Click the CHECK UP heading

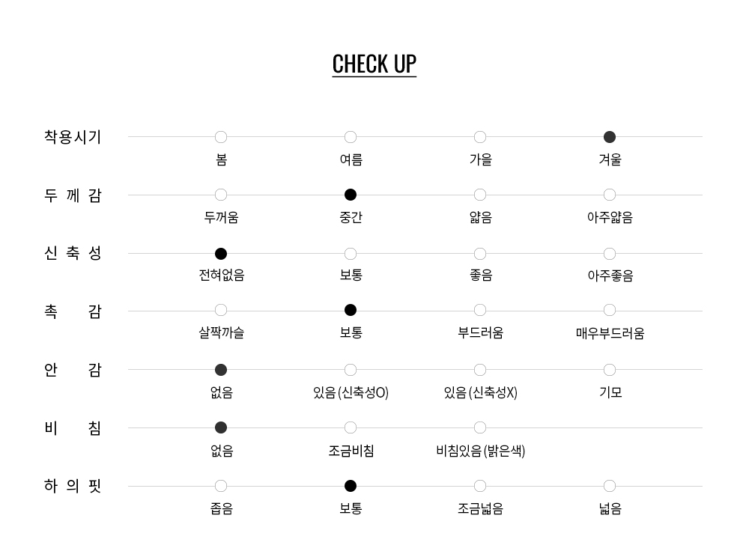[x=374, y=64]
